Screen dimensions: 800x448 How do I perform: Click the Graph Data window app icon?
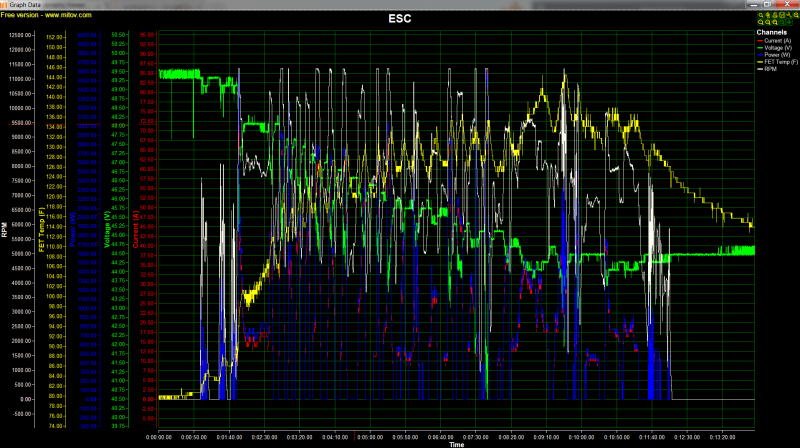pos(5,4)
